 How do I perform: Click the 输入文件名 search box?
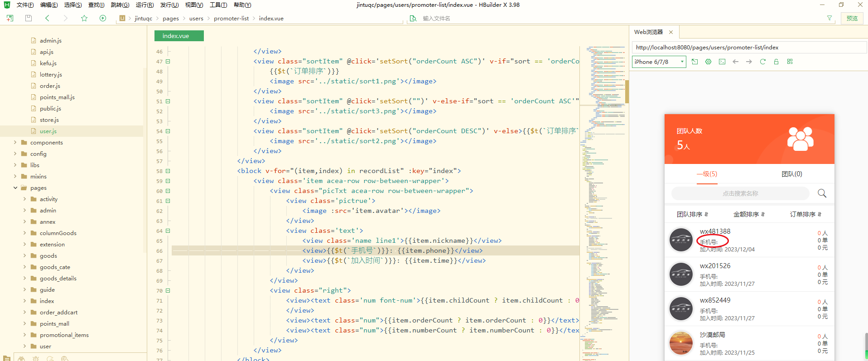pos(621,18)
